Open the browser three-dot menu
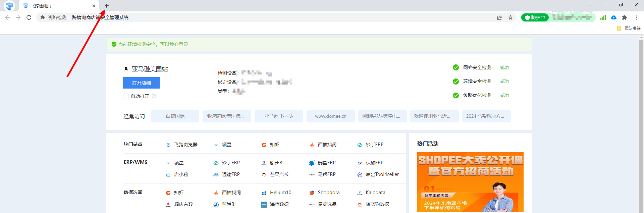This screenshot has height=213, width=644. coord(637,17)
